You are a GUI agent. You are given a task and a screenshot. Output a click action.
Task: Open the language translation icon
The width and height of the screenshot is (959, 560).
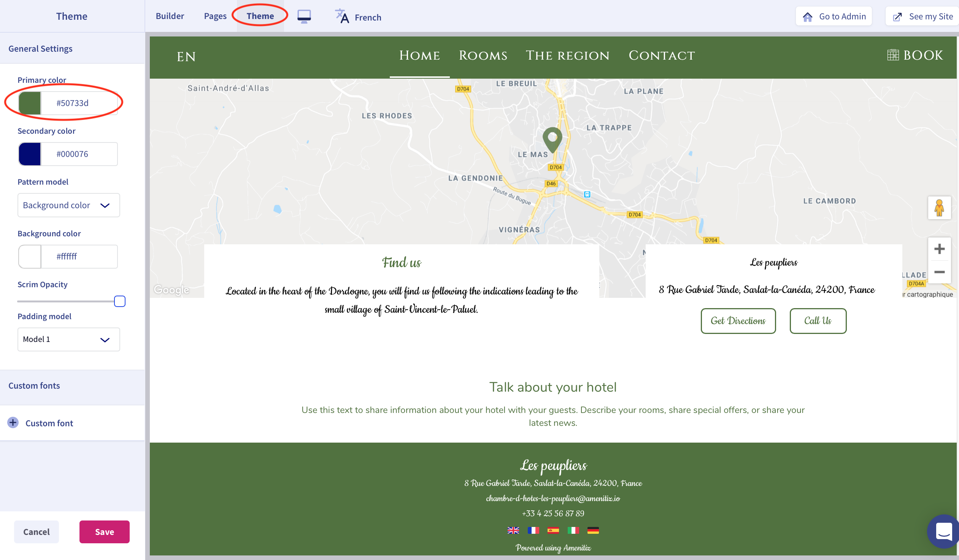(x=342, y=16)
